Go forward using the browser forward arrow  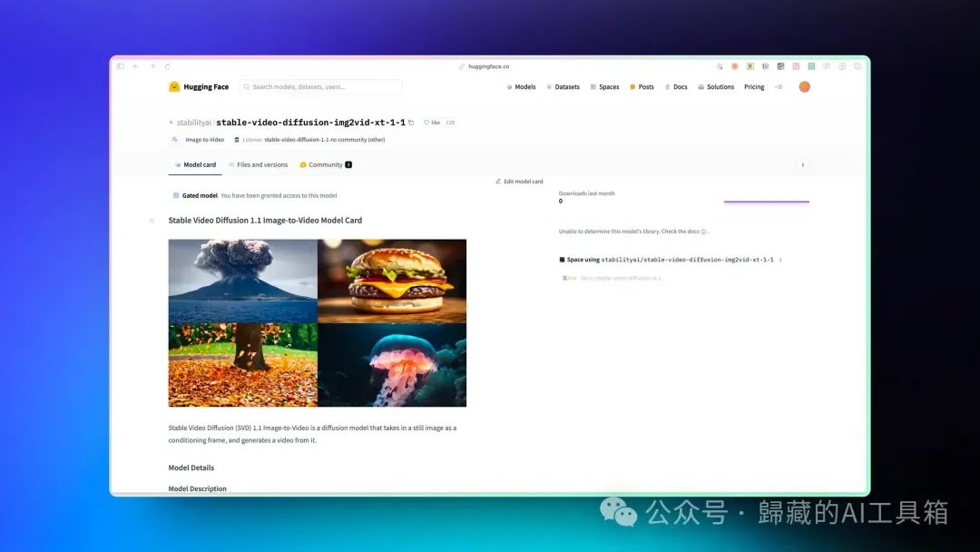(152, 66)
